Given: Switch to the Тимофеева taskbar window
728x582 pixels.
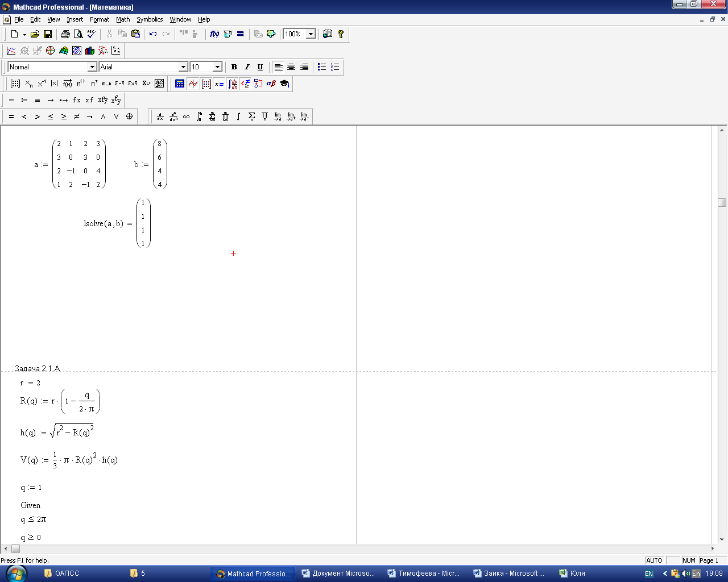Looking at the screenshot, I should click(x=424, y=573).
